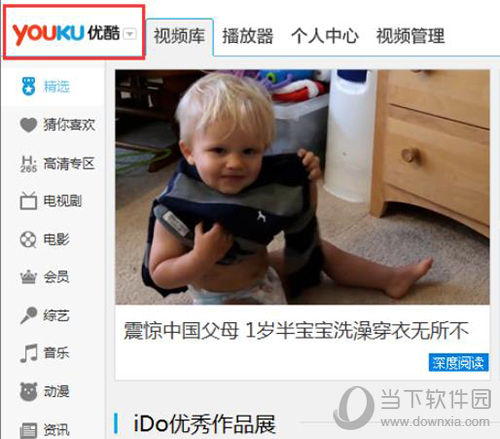Image resolution: width=500 pixels, height=439 pixels.
Task: Click the YOUKU 优酷 logo
Action: click(x=66, y=34)
